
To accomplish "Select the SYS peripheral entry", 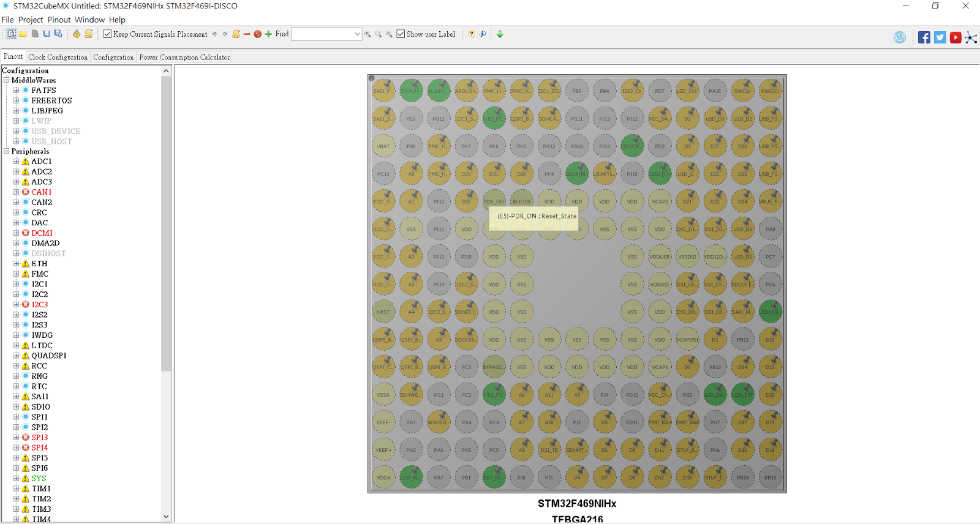I will pos(39,479).
